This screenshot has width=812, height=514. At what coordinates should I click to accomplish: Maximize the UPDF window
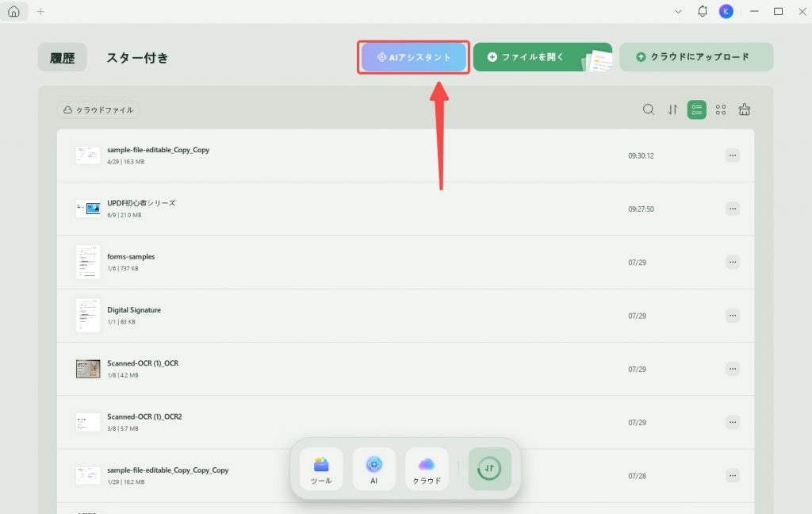[778, 11]
